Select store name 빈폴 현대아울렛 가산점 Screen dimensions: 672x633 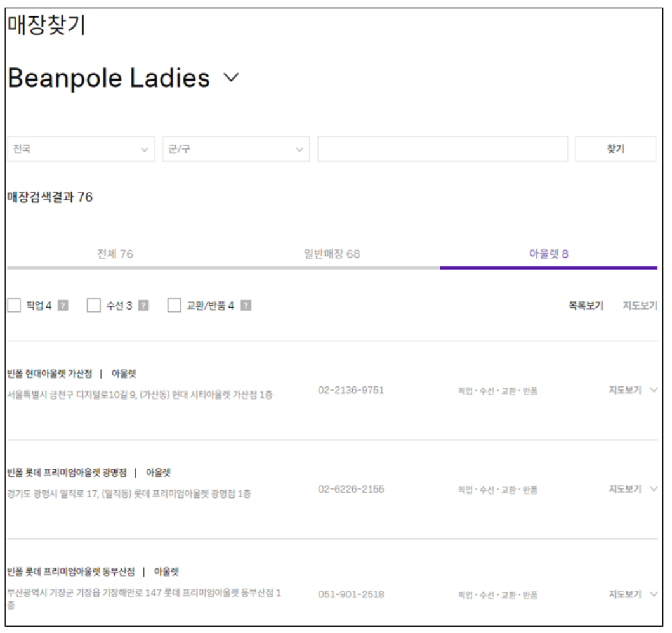[x=49, y=374]
